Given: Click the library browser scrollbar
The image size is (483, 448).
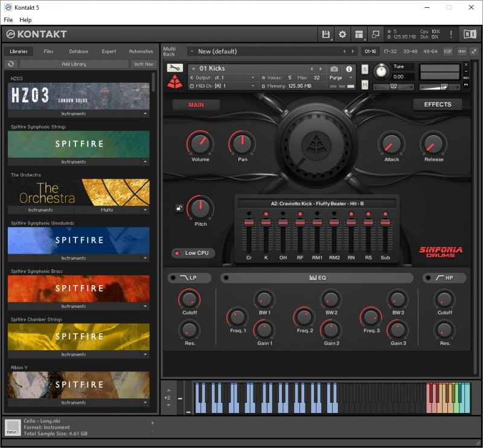Looking at the screenshot, I should [153, 82].
